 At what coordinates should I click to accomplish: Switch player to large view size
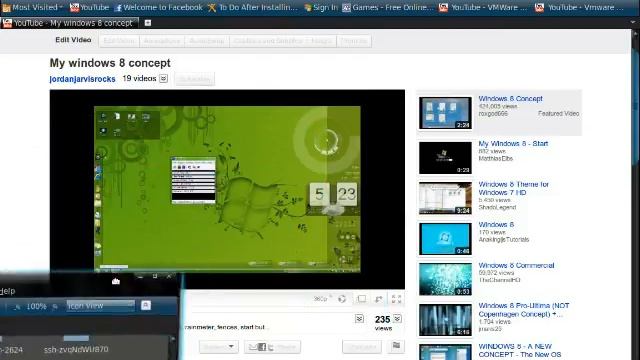(362, 299)
